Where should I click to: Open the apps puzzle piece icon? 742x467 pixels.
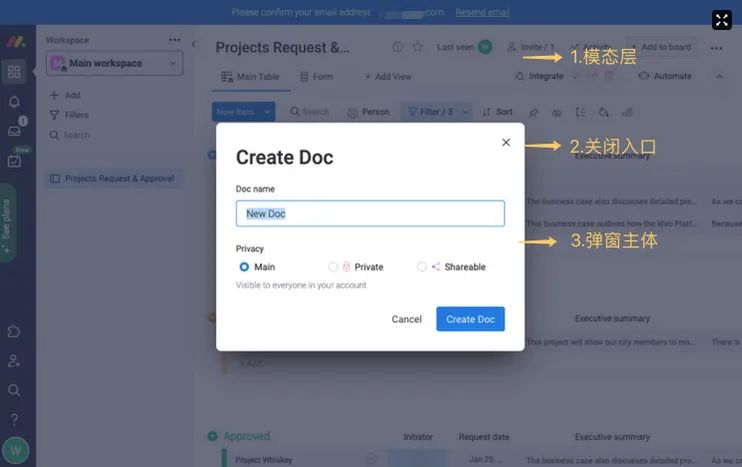14,331
